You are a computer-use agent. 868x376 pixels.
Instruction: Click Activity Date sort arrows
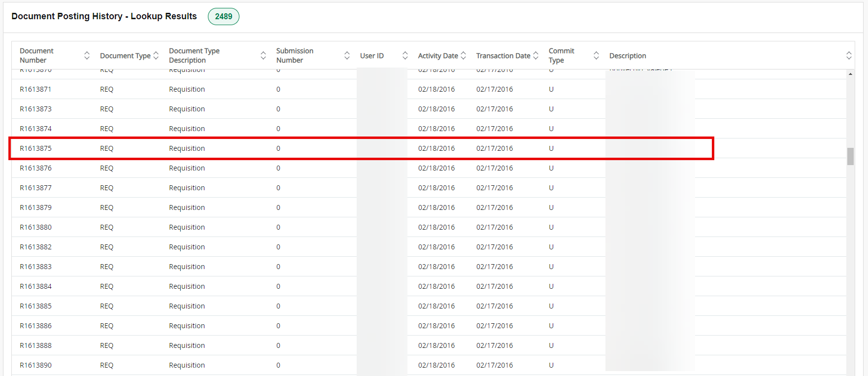coord(463,56)
